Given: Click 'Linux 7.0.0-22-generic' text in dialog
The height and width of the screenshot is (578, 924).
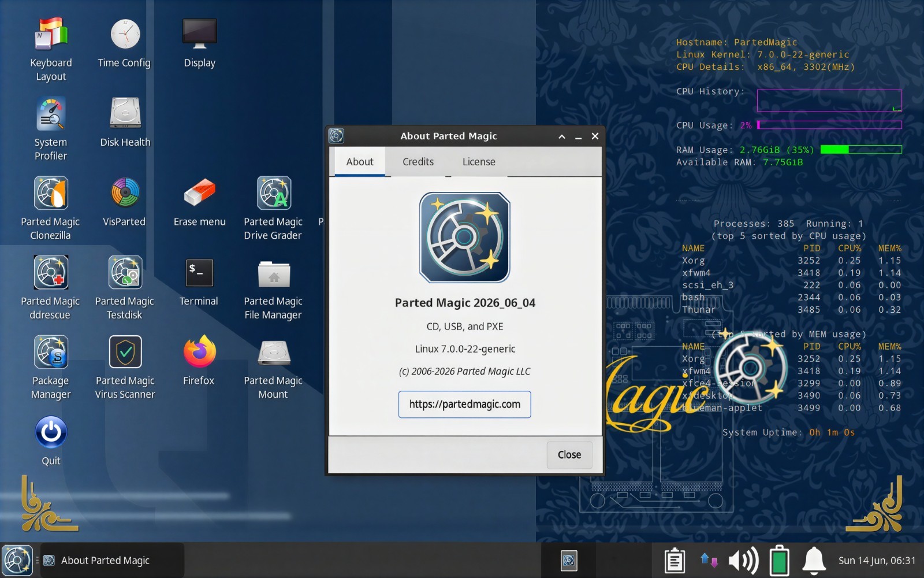Looking at the screenshot, I should click(x=465, y=349).
